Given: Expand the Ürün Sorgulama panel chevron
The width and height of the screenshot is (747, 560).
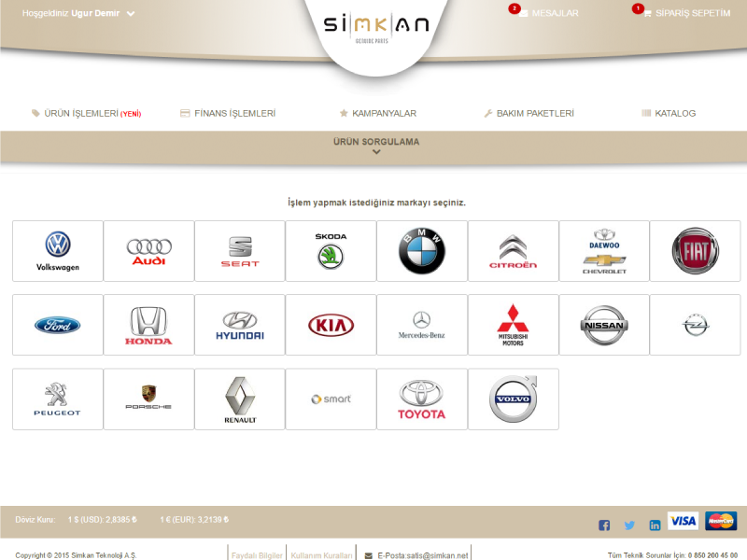Looking at the screenshot, I should click(376, 152).
